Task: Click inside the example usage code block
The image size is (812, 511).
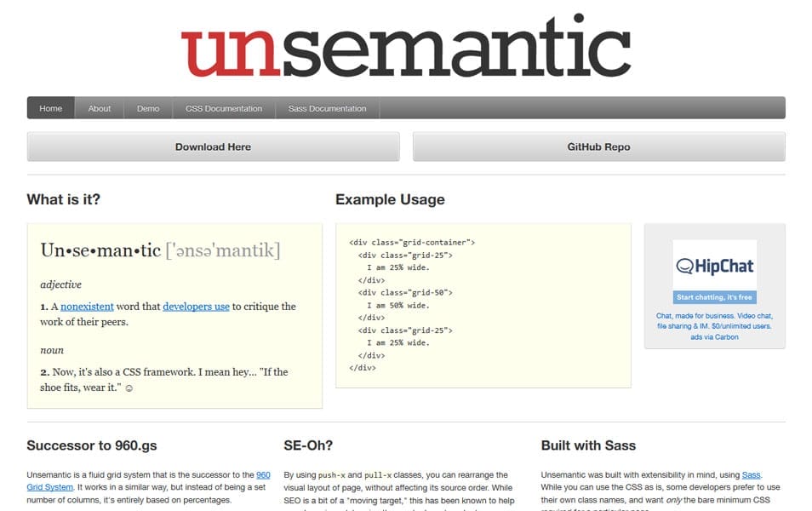Action: [483, 305]
